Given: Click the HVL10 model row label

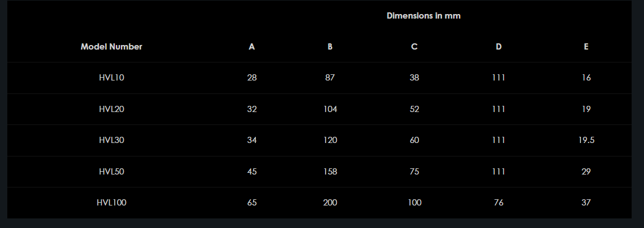Looking at the screenshot, I should 111,78.
